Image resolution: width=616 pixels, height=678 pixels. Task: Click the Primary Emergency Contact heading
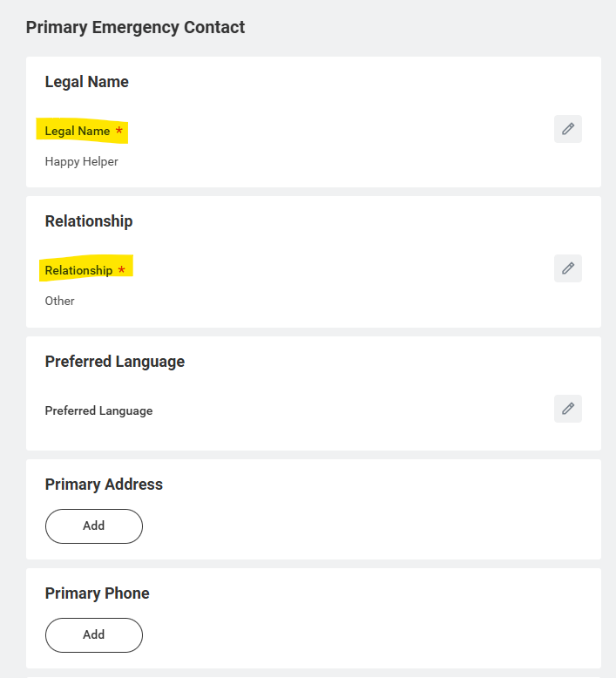(x=135, y=27)
